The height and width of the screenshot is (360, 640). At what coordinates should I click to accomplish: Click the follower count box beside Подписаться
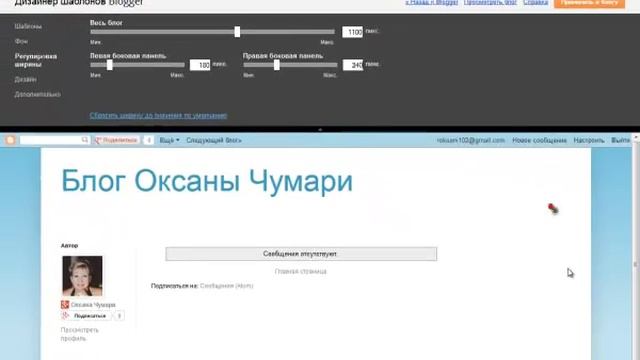click(x=119, y=316)
